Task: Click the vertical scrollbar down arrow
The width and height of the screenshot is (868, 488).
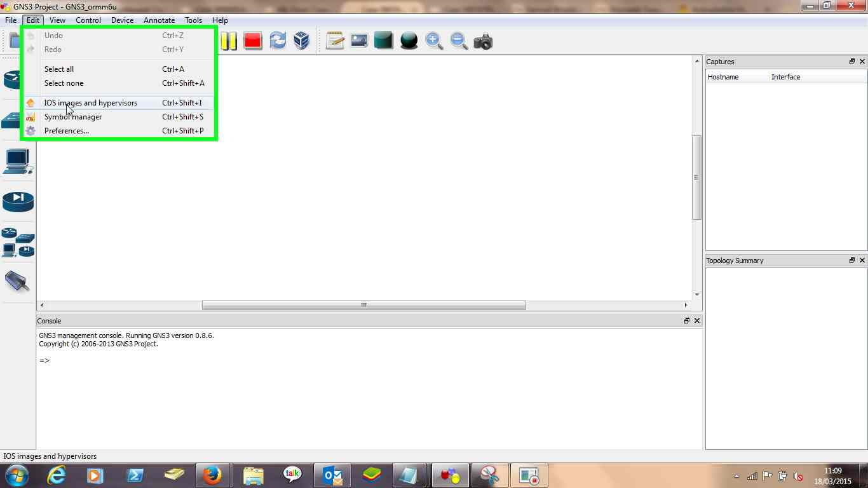Action: [x=697, y=294]
